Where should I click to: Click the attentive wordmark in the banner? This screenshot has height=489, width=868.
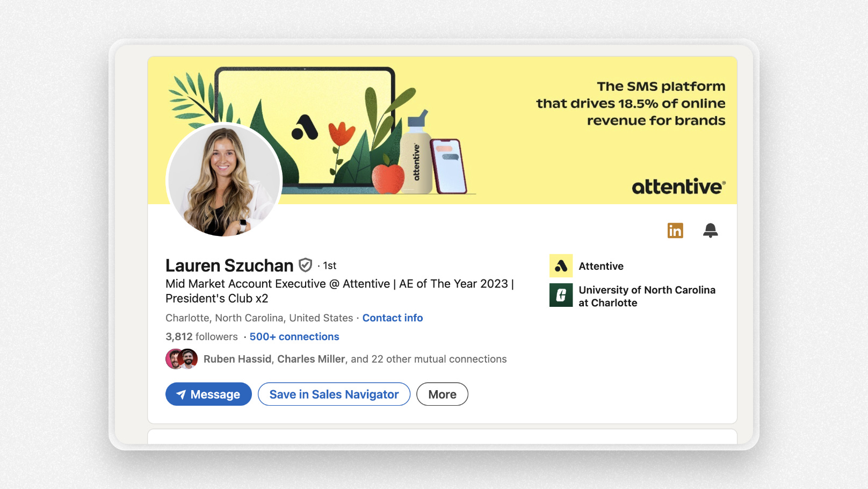point(679,187)
